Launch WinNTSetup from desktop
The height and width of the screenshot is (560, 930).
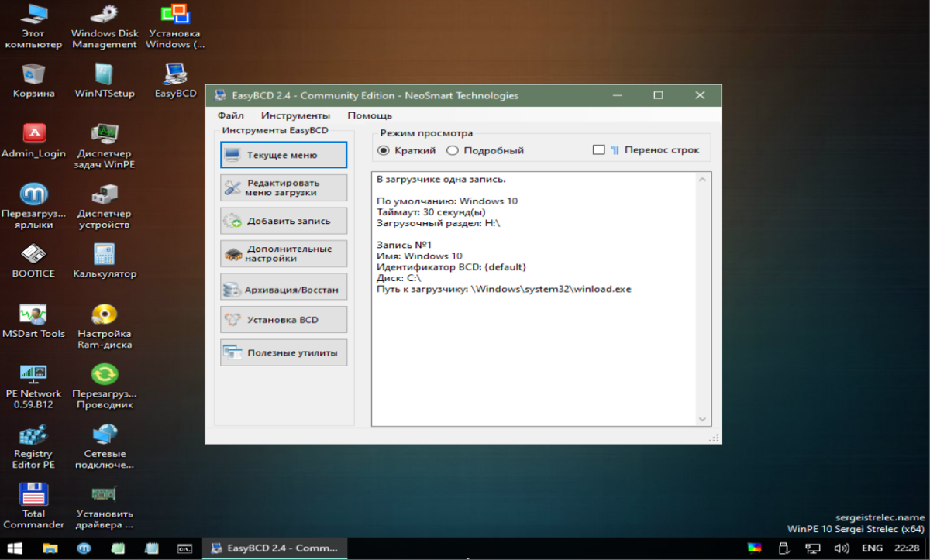point(105,81)
